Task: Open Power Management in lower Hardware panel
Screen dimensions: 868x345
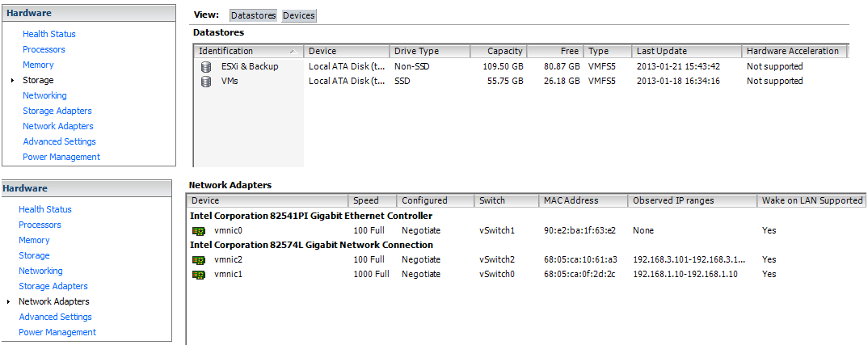Action: click(57, 332)
